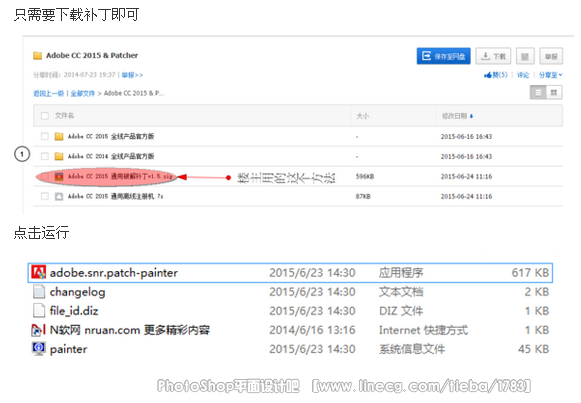581x403 pixels.
Task: Click the archive icon of 通用离线注册机.7z
Action: tap(59, 196)
